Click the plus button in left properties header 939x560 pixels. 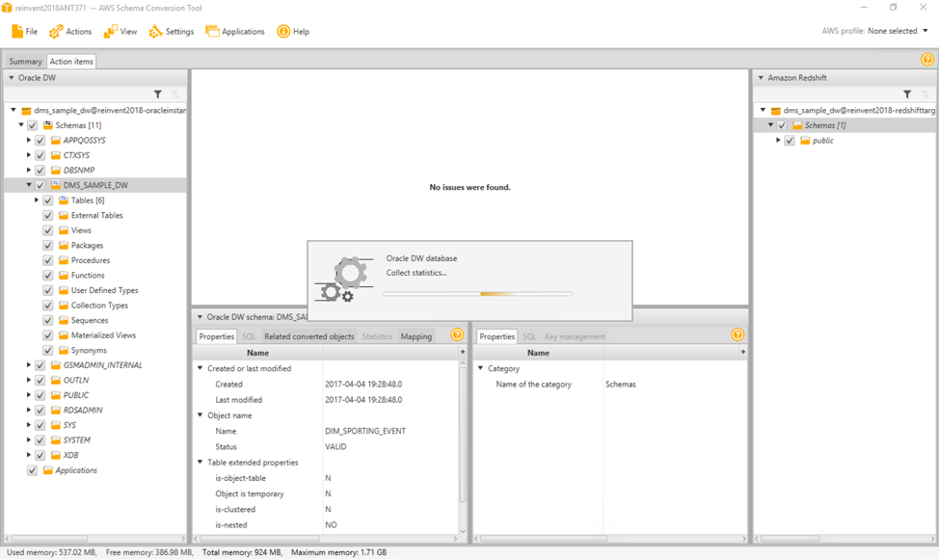pos(463,352)
